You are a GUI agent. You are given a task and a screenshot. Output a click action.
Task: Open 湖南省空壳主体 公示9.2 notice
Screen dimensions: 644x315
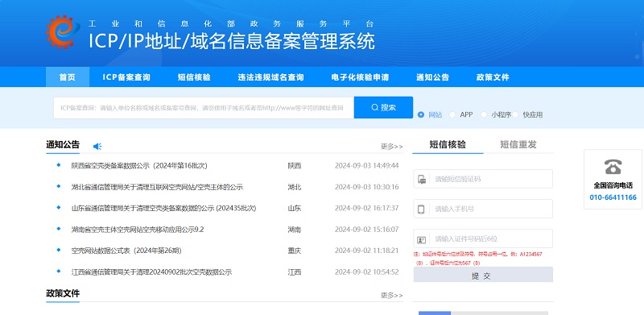(x=138, y=230)
